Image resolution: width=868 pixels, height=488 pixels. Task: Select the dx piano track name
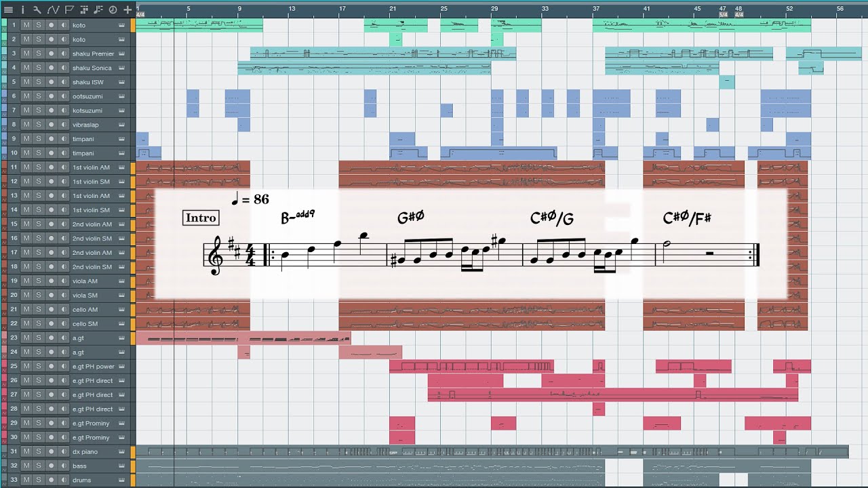[x=85, y=451]
